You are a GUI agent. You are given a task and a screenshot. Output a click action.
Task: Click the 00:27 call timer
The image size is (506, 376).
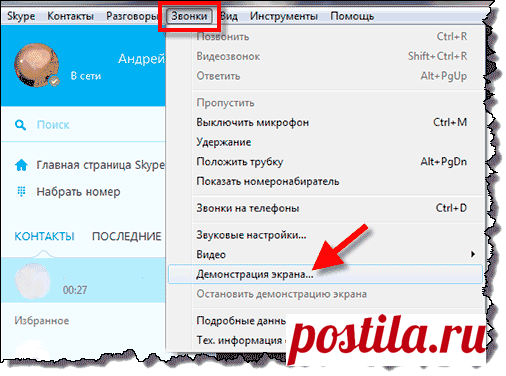[75, 290]
